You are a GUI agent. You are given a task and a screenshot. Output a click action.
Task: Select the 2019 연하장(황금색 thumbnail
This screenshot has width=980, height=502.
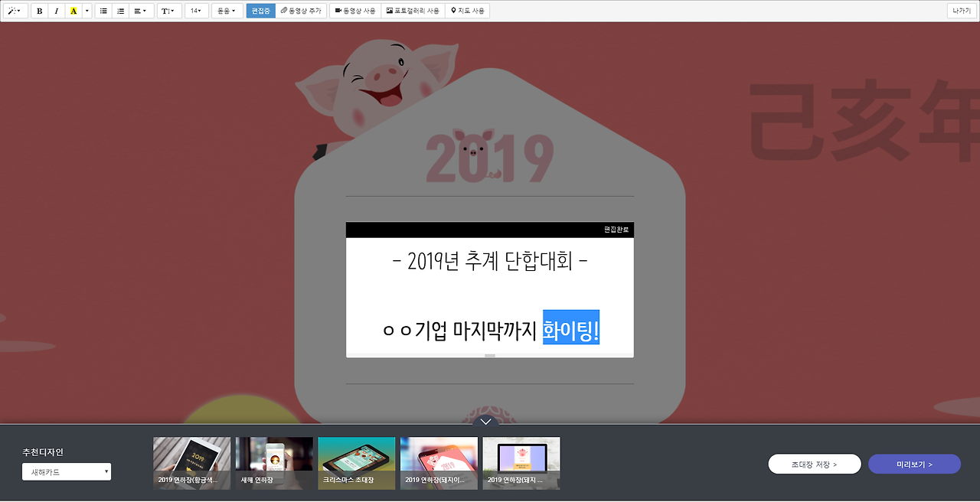point(191,463)
